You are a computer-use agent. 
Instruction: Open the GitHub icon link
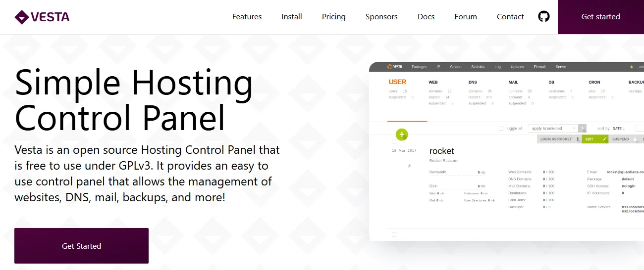tap(544, 17)
